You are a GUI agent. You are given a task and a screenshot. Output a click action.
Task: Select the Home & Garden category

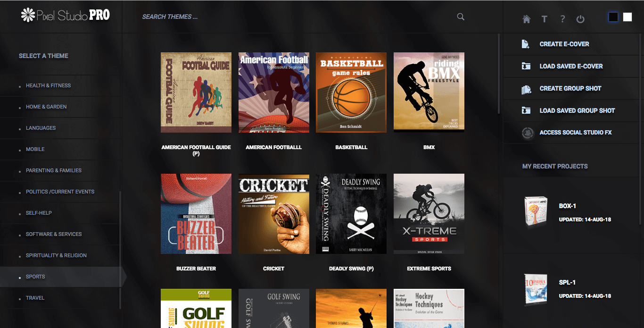(46, 107)
